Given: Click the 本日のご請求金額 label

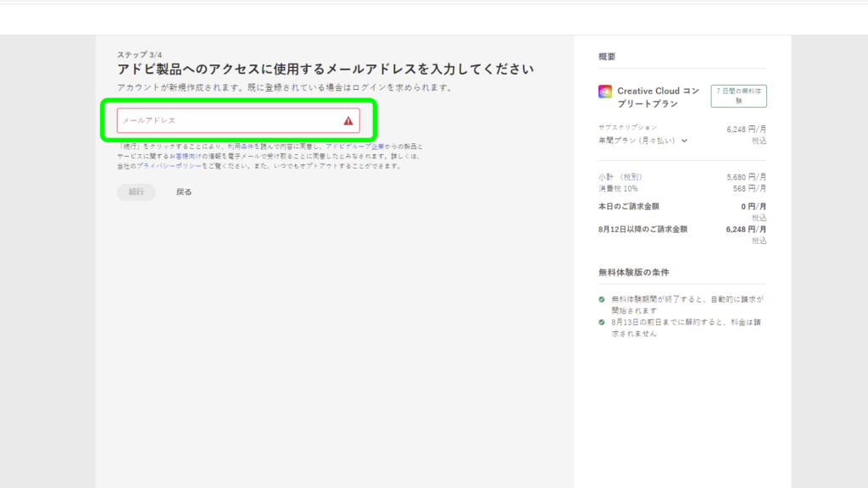Looking at the screenshot, I should point(629,207).
